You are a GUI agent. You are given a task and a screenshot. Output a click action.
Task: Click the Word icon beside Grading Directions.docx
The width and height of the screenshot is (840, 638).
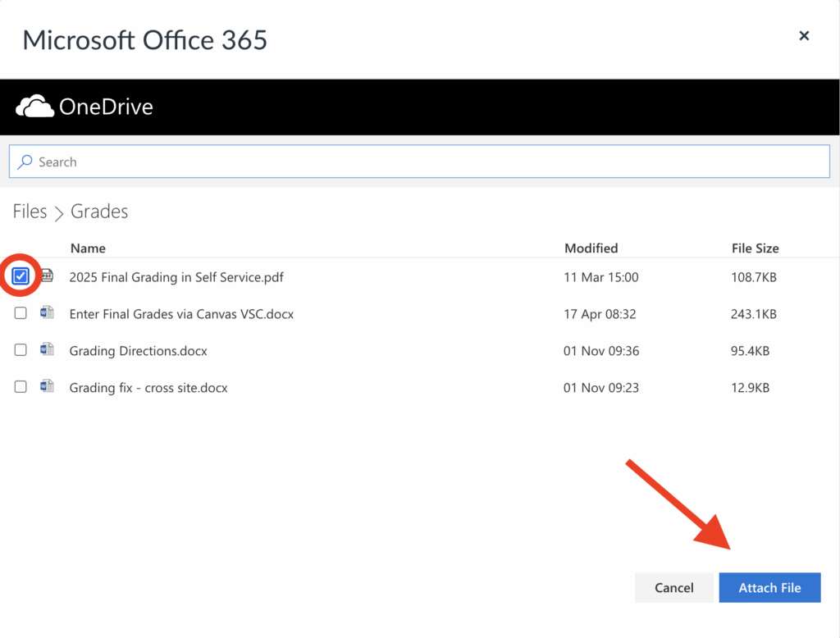46,350
